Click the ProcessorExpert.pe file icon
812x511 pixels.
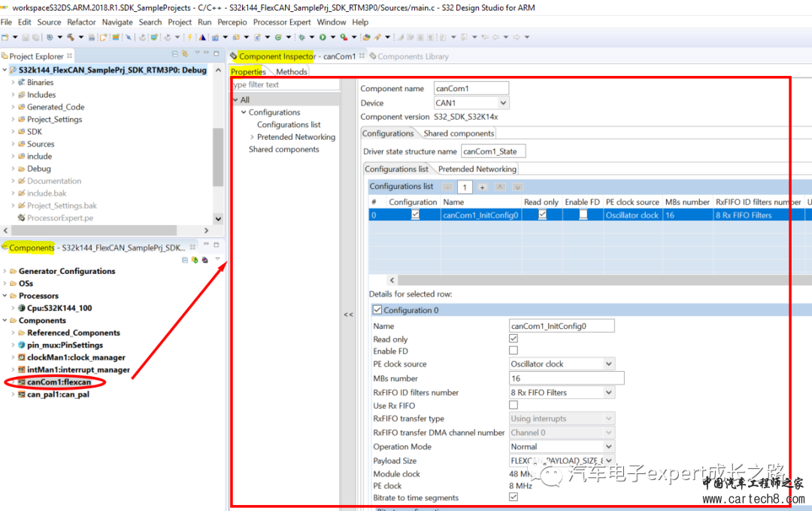[x=22, y=217]
